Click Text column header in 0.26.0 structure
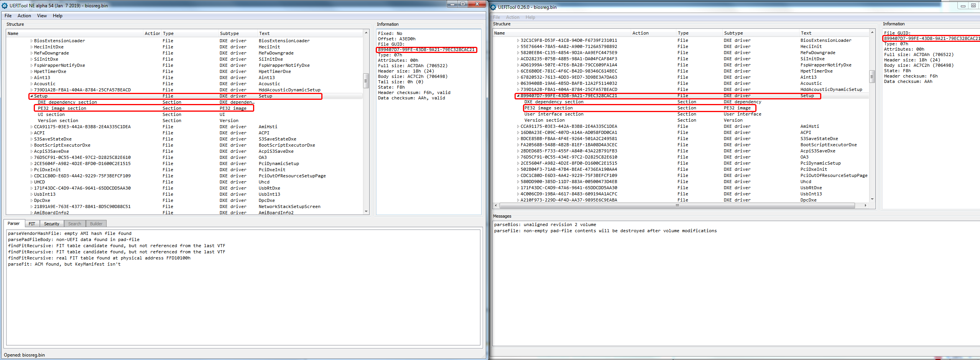This screenshot has height=360, width=980. (x=834, y=33)
